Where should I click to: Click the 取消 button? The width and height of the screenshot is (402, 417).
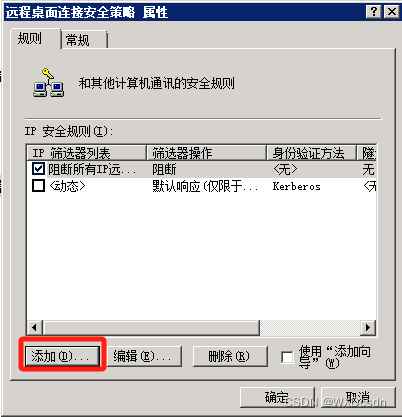(358, 397)
